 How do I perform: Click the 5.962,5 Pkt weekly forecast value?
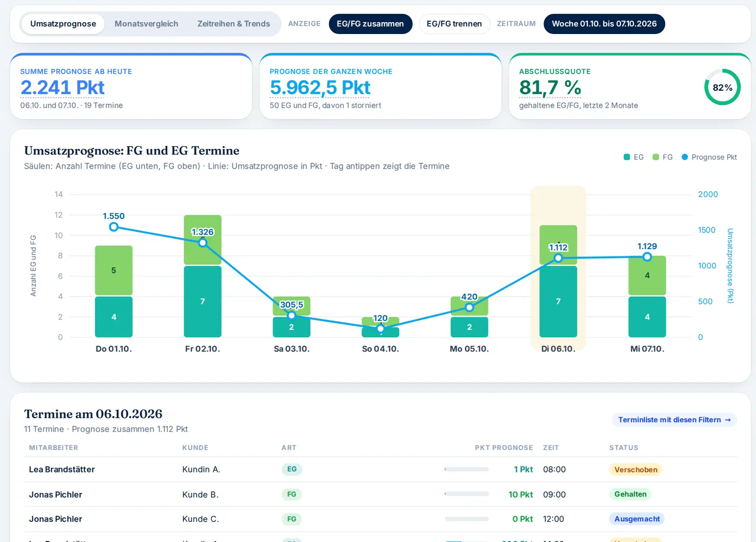click(320, 87)
